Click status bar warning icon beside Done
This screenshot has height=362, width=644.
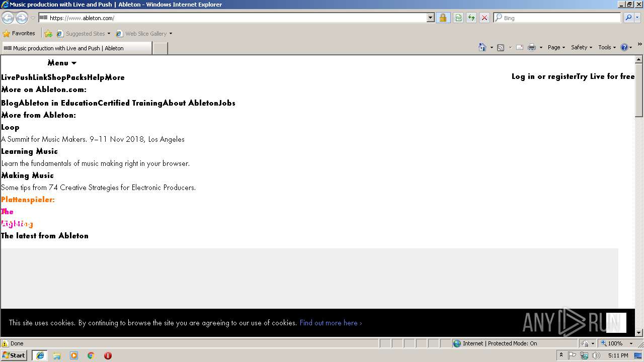[5, 343]
